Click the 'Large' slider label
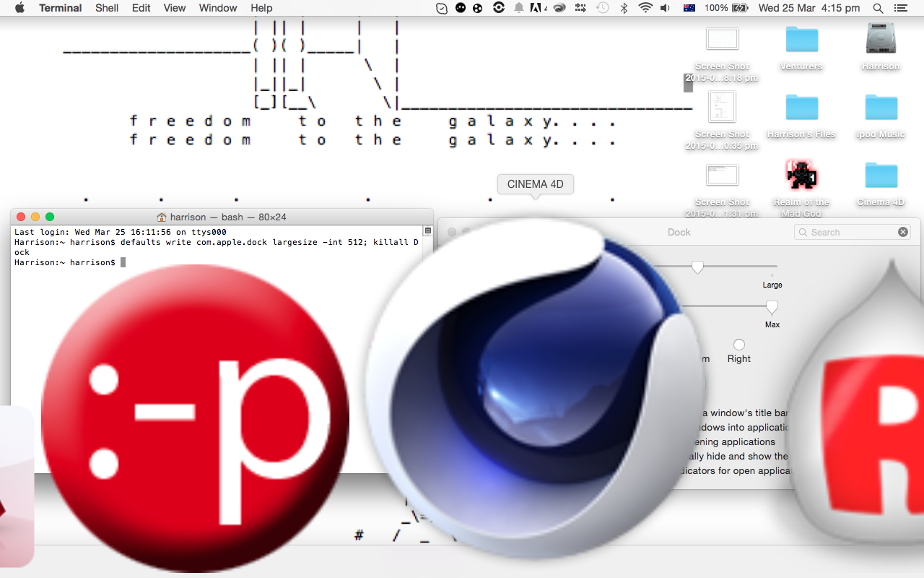 click(x=772, y=285)
